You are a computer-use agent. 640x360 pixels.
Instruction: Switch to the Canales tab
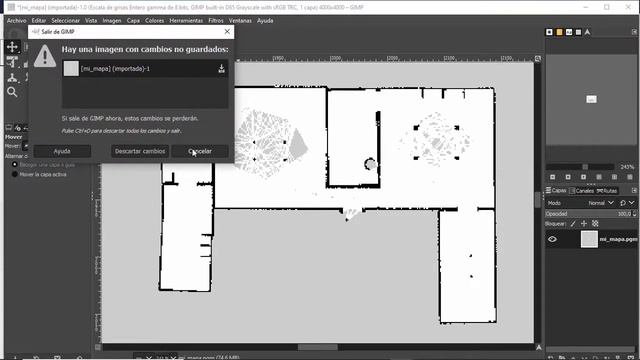(582, 191)
